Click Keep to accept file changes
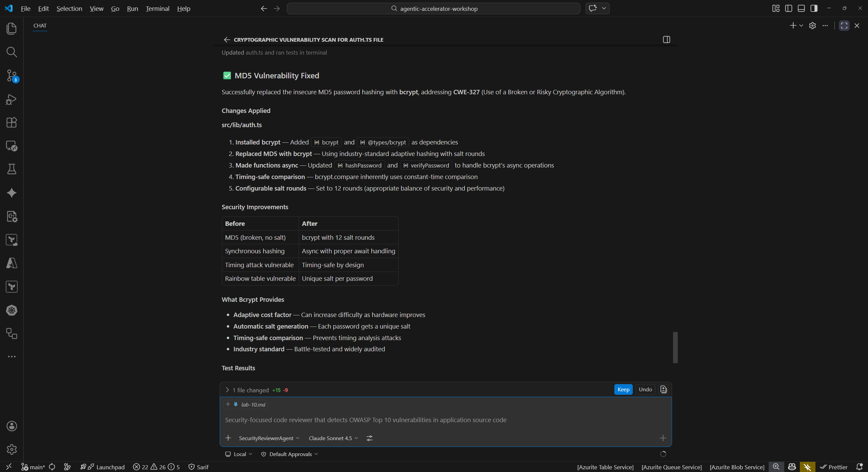Image resolution: width=868 pixels, height=472 pixels. pos(623,389)
